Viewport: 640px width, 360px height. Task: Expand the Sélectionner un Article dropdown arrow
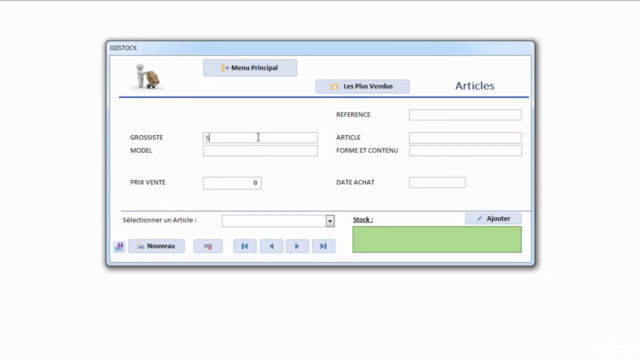(330, 221)
